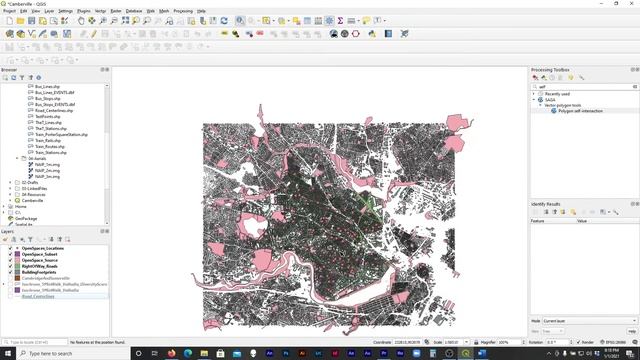The image size is (640, 360).
Task: Toggle visibility of OpenSpace_Subset layer
Action: (11, 254)
